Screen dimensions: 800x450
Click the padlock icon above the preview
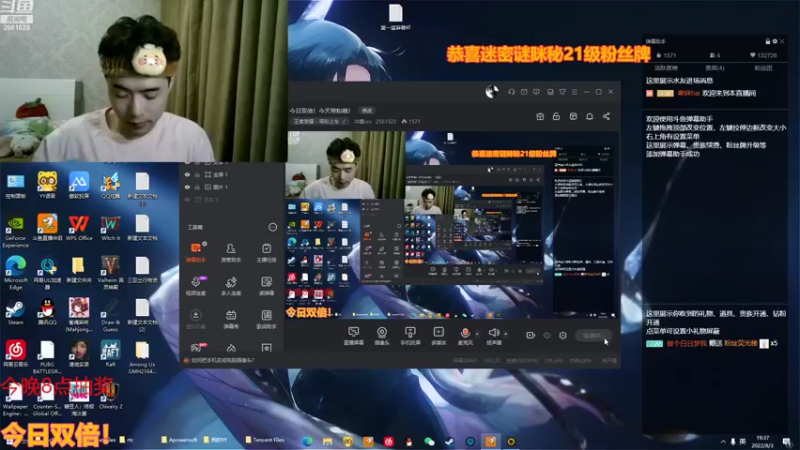(556, 116)
